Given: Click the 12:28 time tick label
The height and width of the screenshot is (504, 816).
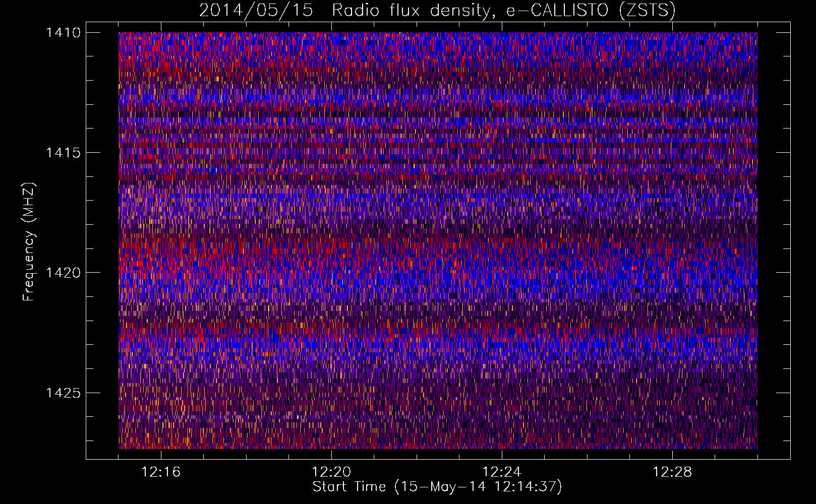Looking at the screenshot, I should coord(672,472).
